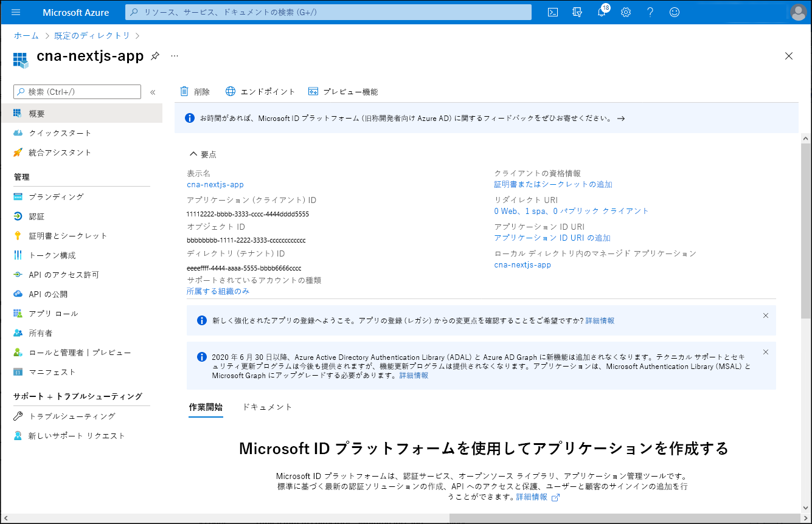
Task: Collapse the left menu with double chevron
Action: [x=153, y=92]
